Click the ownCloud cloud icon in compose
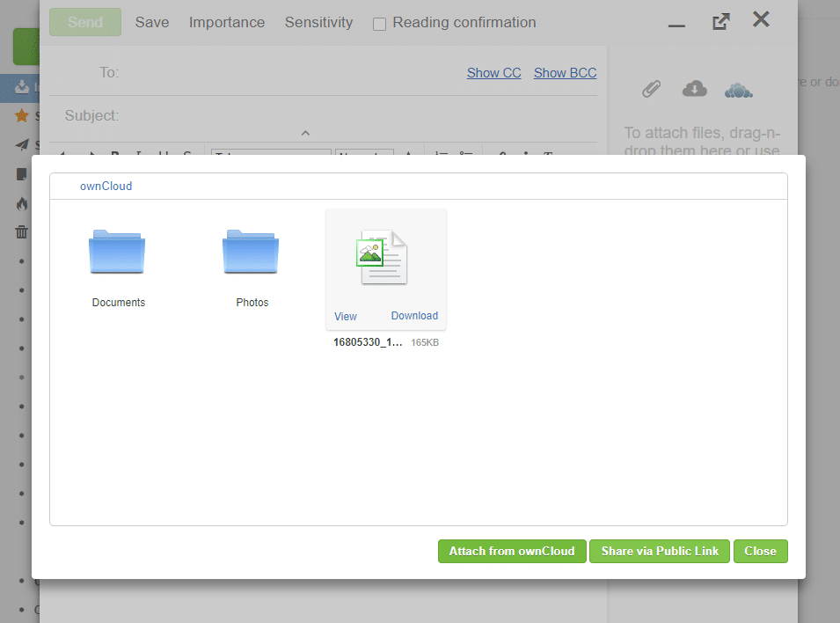Viewport: 840px width, 623px height. pyautogui.click(x=738, y=90)
